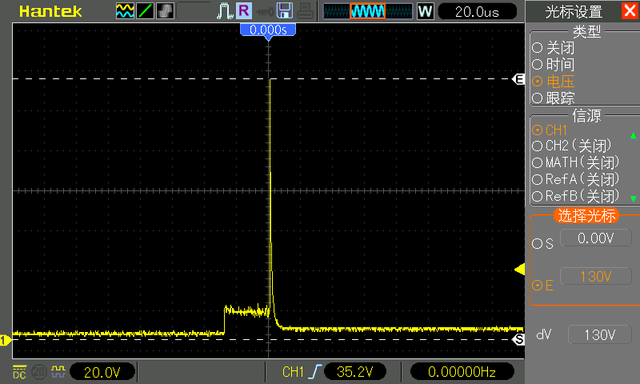Toggle the purple R run indicator
The height and width of the screenshot is (384, 640).
click(244, 11)
